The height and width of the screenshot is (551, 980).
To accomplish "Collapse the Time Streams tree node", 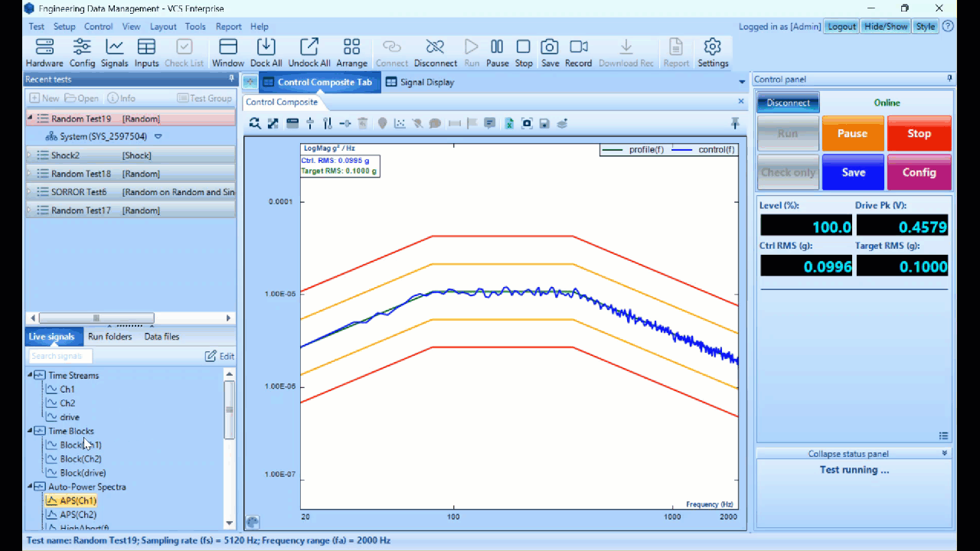I will pyautogui.click(x=31, y=375).
